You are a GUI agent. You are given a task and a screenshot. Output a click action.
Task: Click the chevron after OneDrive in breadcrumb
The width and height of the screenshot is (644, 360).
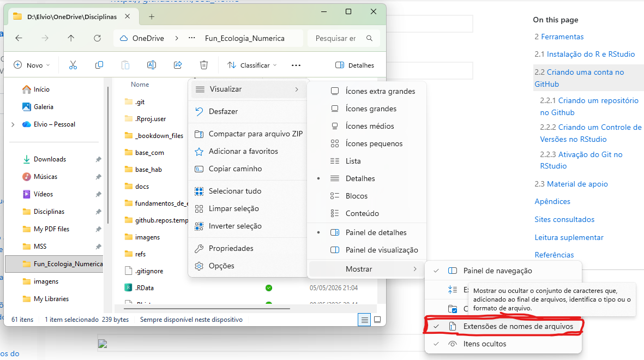click(x=177, y=38)
